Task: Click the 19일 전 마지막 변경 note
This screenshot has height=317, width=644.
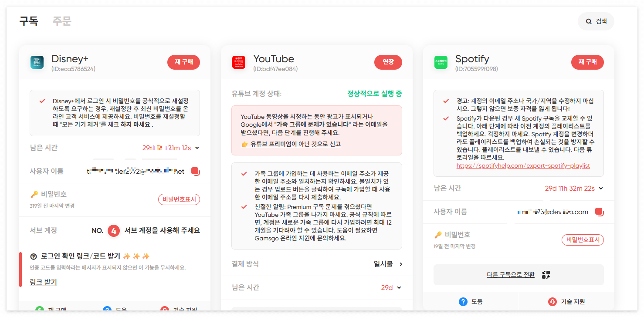Action: [454, 246]
